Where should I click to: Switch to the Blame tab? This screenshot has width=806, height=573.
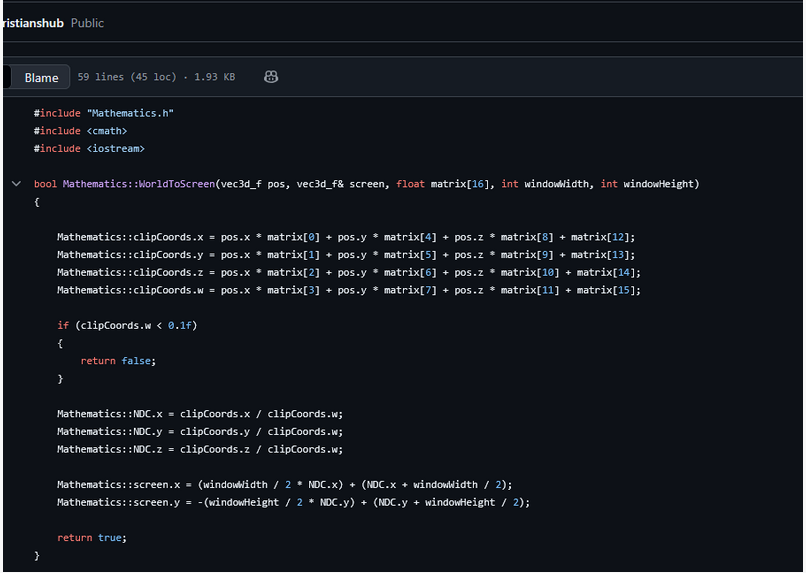tap(41, 77)
